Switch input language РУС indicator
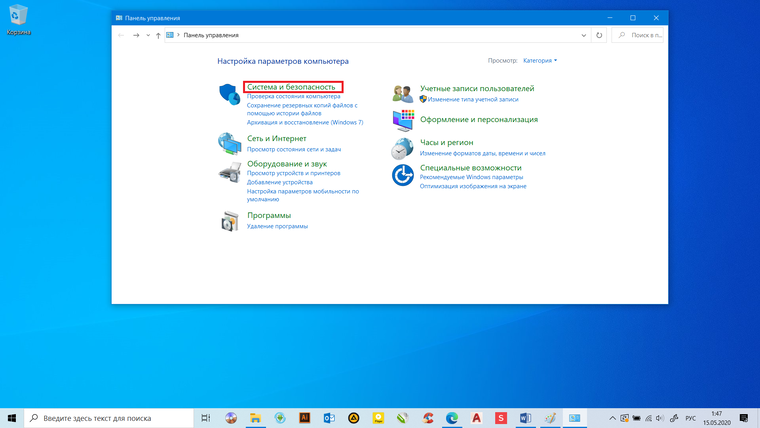 click(x=690, y=418)
